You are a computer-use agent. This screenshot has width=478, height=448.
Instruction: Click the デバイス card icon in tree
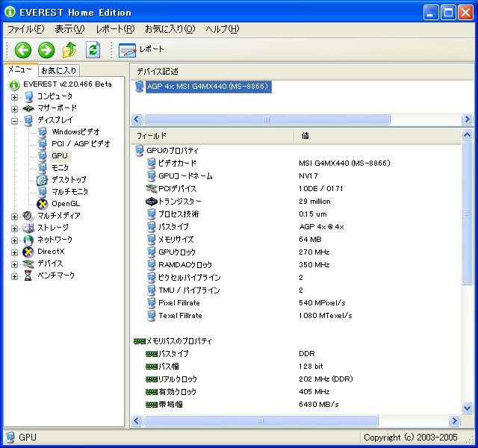click(x=28, y=264)
